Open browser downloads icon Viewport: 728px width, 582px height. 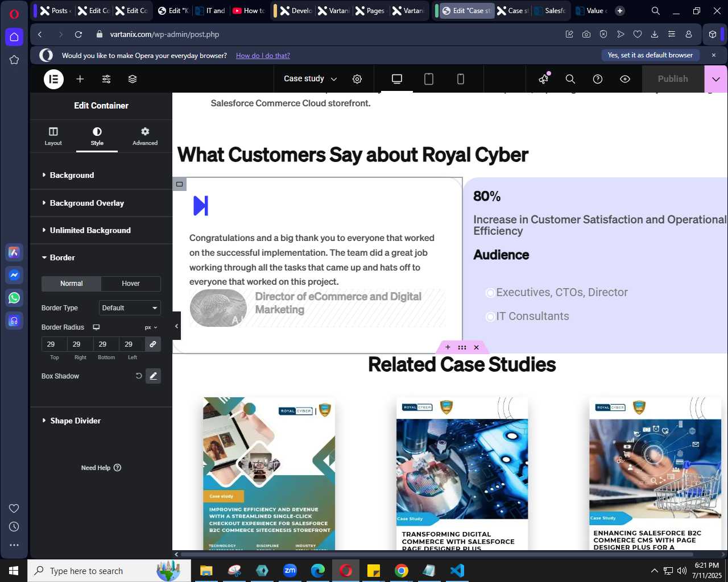[655, 35]
